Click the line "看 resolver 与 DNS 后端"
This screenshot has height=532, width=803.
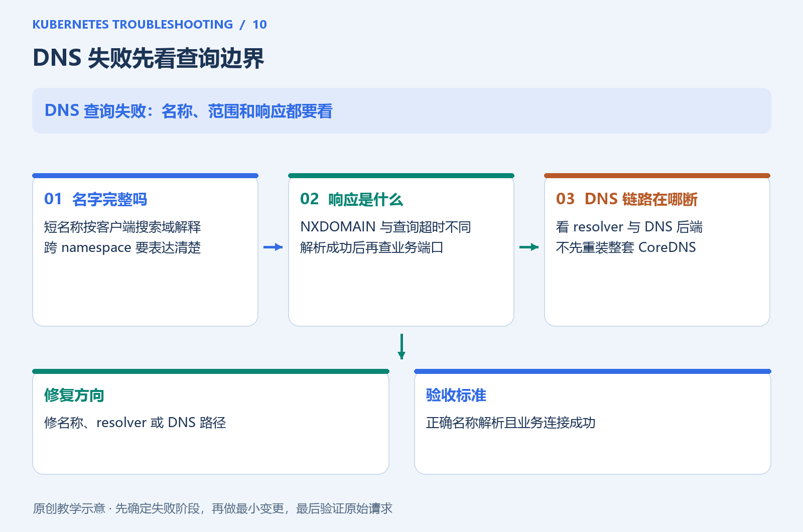(629, 227)
